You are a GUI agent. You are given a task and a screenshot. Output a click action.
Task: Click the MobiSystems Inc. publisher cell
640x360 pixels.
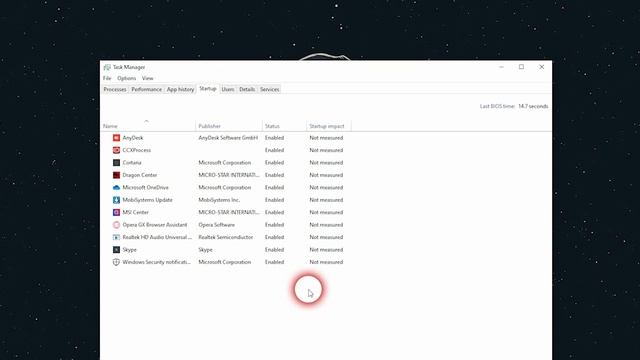(x=219, y=200)
